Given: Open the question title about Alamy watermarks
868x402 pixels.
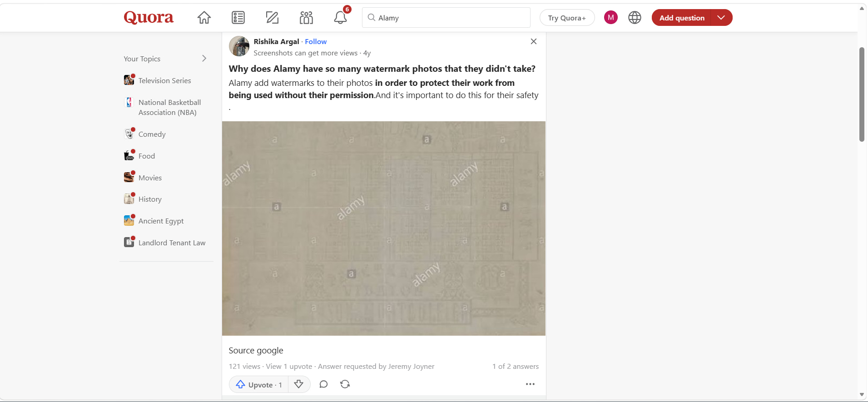Looking at the screenshot, I should coord(382,69).
